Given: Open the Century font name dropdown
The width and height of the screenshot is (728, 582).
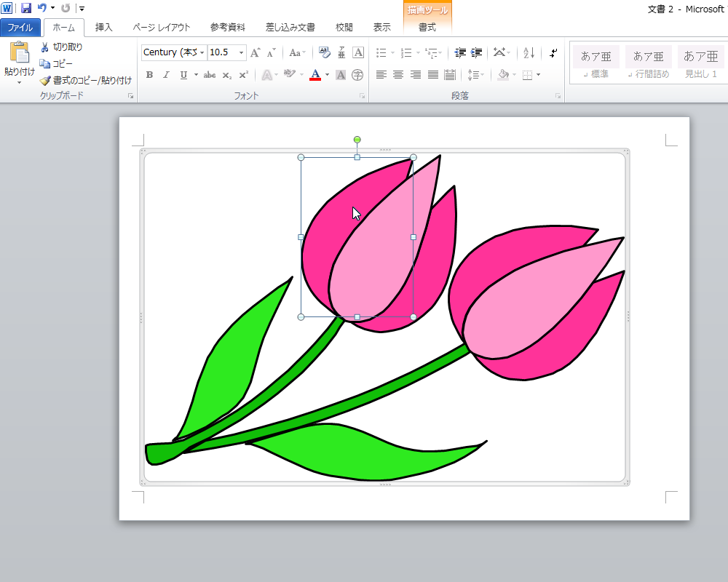Looking at the screenshot, I should pos(202,52).
